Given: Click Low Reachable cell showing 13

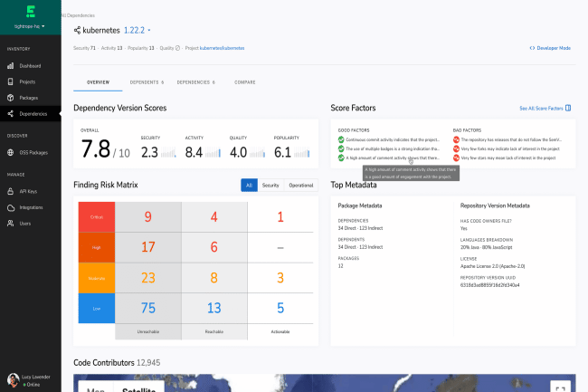Looking at the screenshot, I should tap(214, 309).
